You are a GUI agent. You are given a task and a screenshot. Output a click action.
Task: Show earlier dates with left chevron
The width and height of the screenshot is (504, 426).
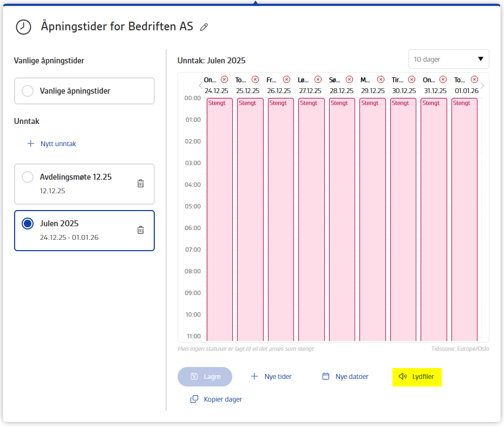[x=200, y=86]
